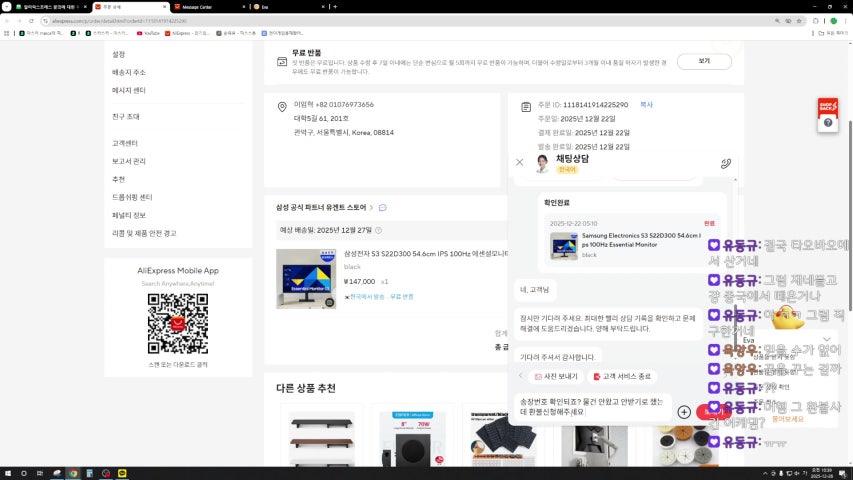Expand store details chevron next to store name
This screenshot has height=480, width=853.
coord(372,207)
